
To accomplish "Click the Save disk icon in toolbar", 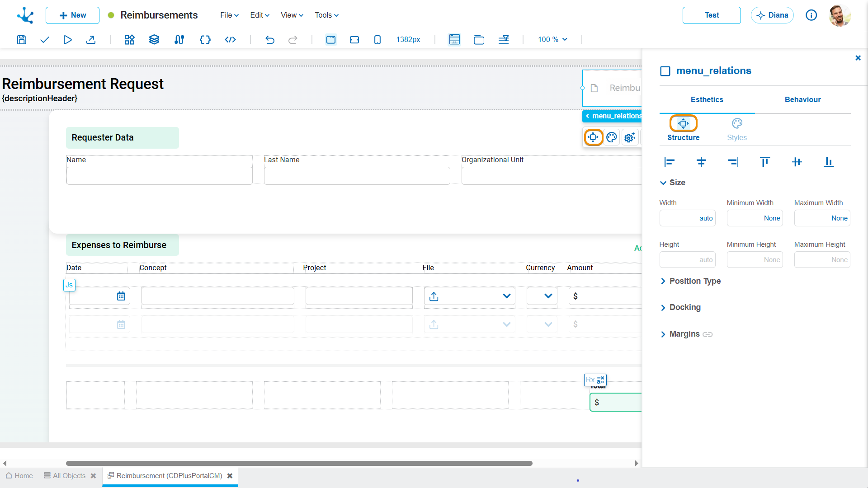I will tap(22, 40).
